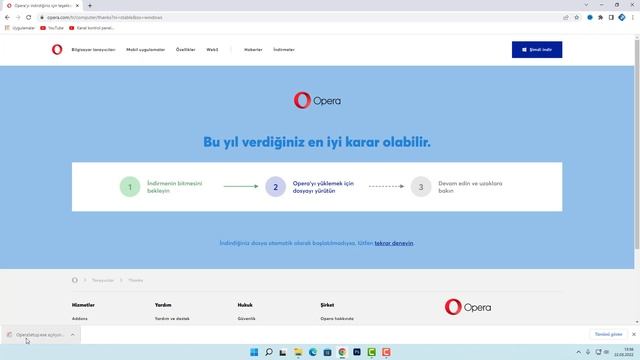Viewport: 640px width, 360px height.
Task: Close the Opera download tab
Action: [77, 6]
